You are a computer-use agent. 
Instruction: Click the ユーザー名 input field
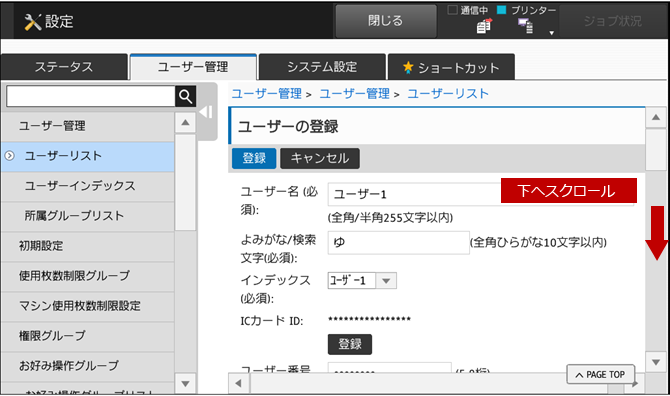tap(481, 194)
